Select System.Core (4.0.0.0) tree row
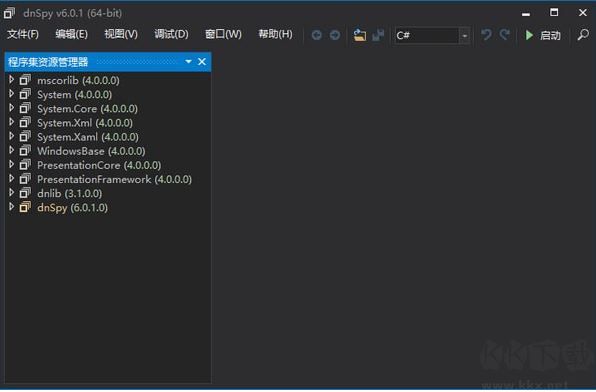 87,109
